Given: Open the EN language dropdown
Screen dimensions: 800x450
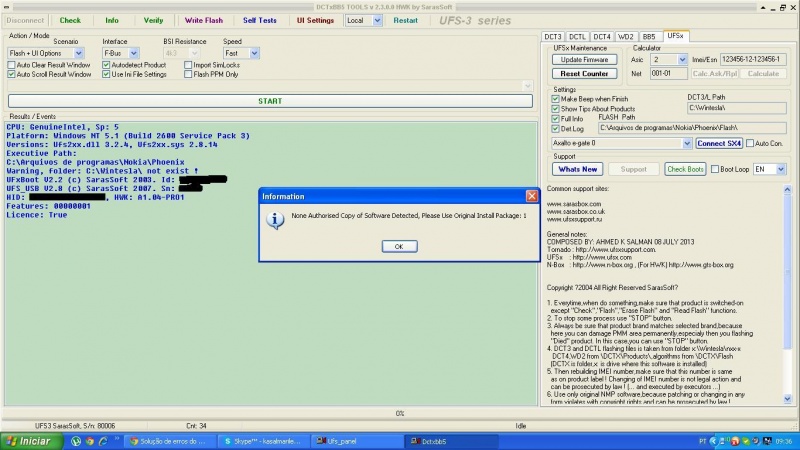Looking at the screenshot, I should pyautogui.click(x=781, y=169).
